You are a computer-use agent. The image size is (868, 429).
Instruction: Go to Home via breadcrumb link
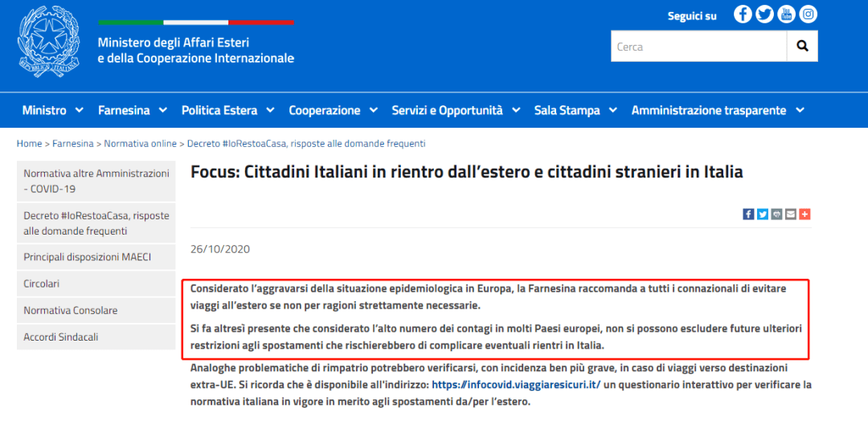[x=29, y=144]
